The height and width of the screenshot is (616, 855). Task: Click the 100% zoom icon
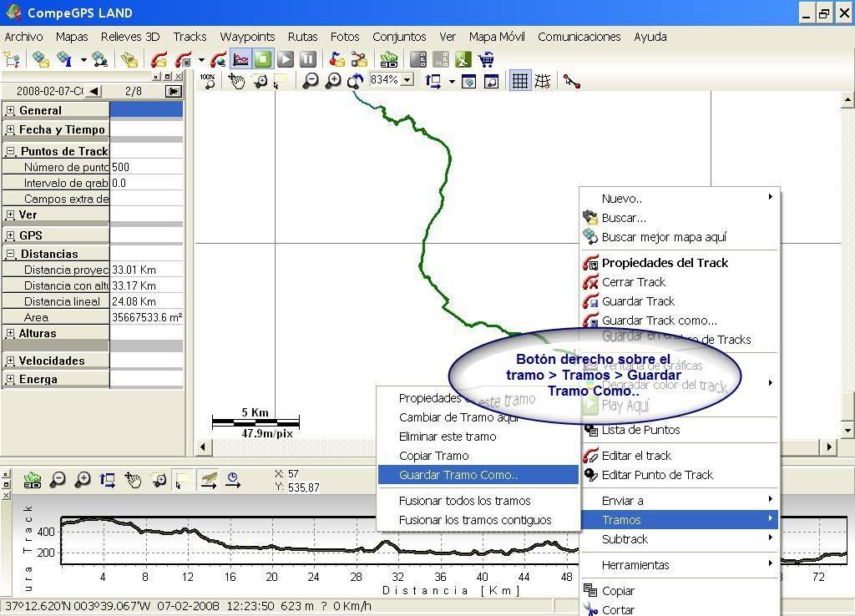208,81
